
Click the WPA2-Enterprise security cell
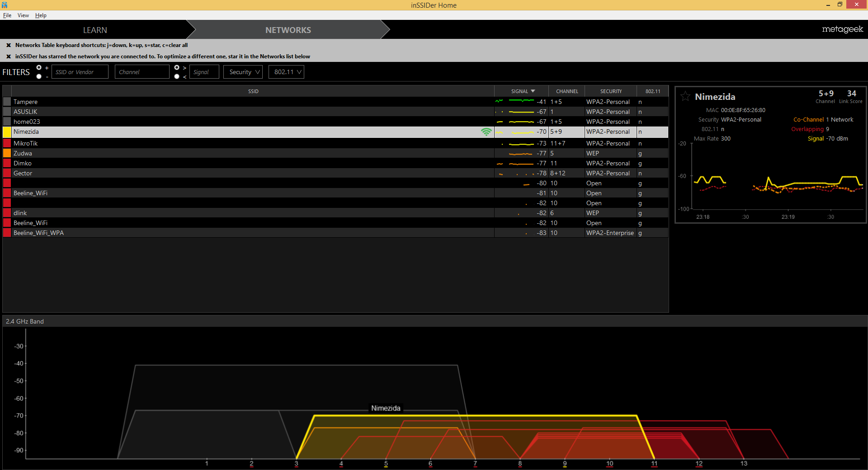pos(610,233)
